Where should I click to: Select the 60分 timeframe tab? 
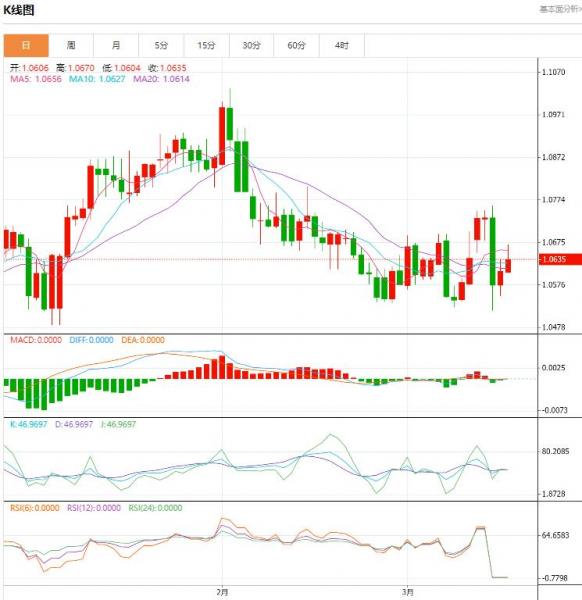pos(297,46)
